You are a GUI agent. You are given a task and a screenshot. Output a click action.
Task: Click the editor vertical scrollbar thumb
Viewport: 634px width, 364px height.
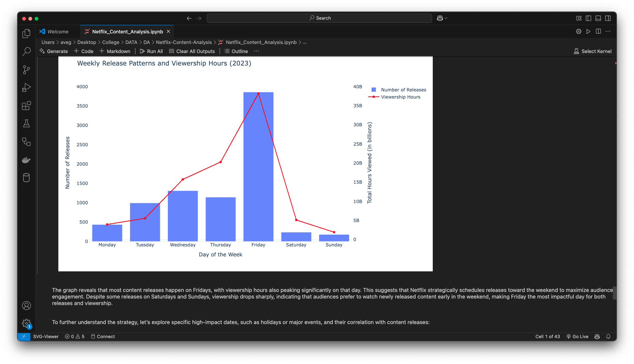coord(615,293)
